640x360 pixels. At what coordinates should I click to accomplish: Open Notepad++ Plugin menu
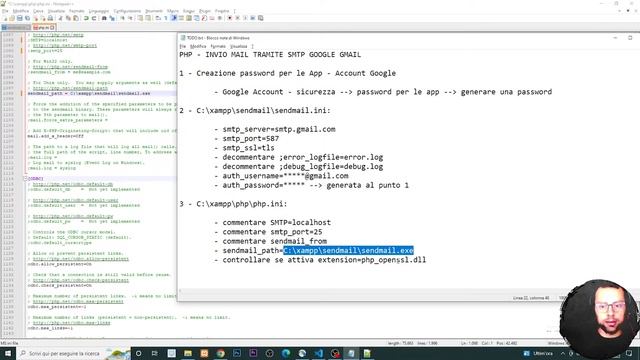[204, 11]
